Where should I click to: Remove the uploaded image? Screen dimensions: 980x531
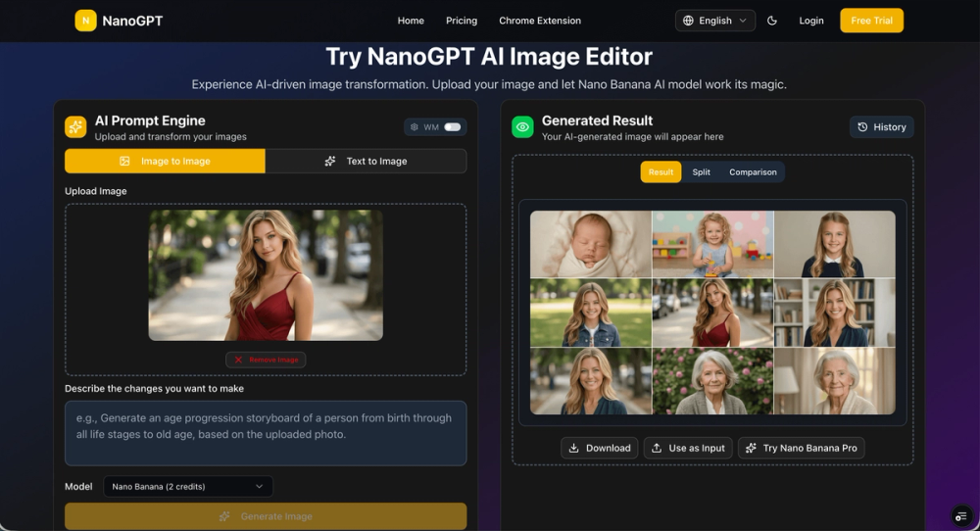coord(266,360)
